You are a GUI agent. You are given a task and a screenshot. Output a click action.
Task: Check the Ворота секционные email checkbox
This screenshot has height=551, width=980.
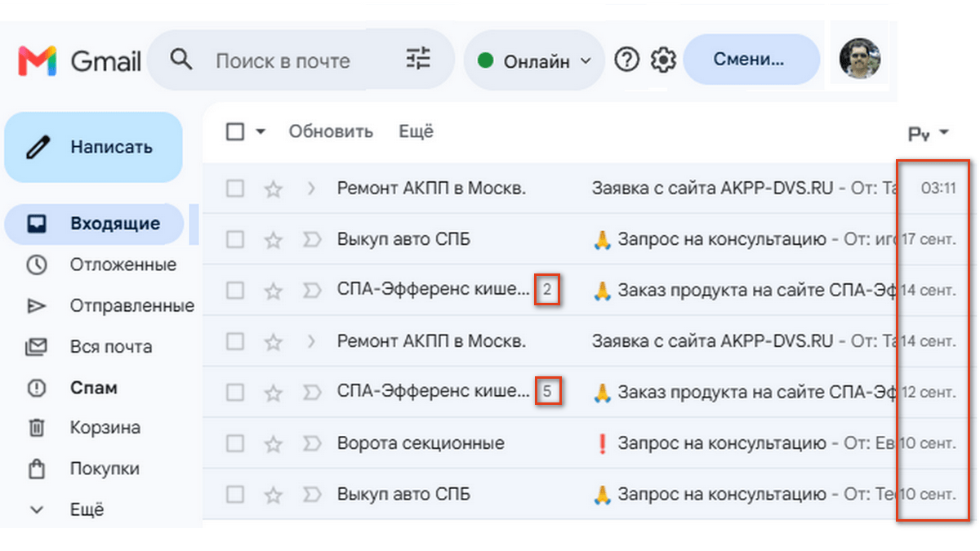pyautogui.click(x=235, y=444)
